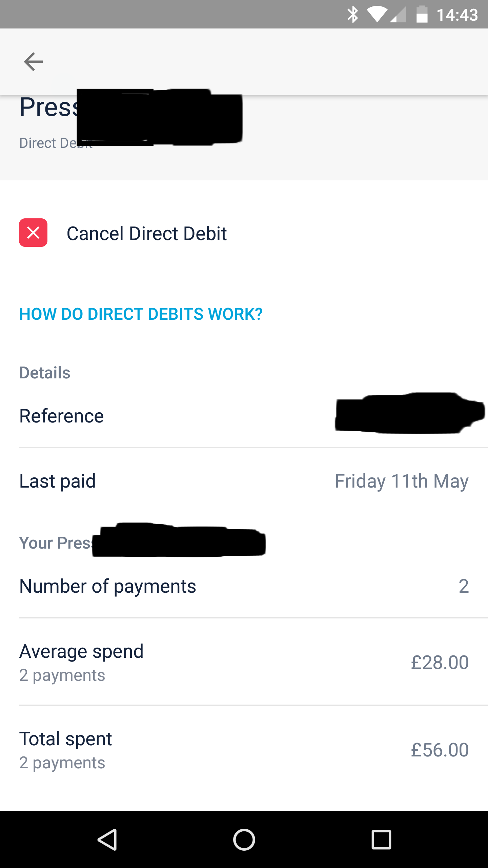The height and width of the screenshot is (868, 488).
Task: Tap Wi-Fi signal icon in status bar
Action: click(x=377, y=15)
